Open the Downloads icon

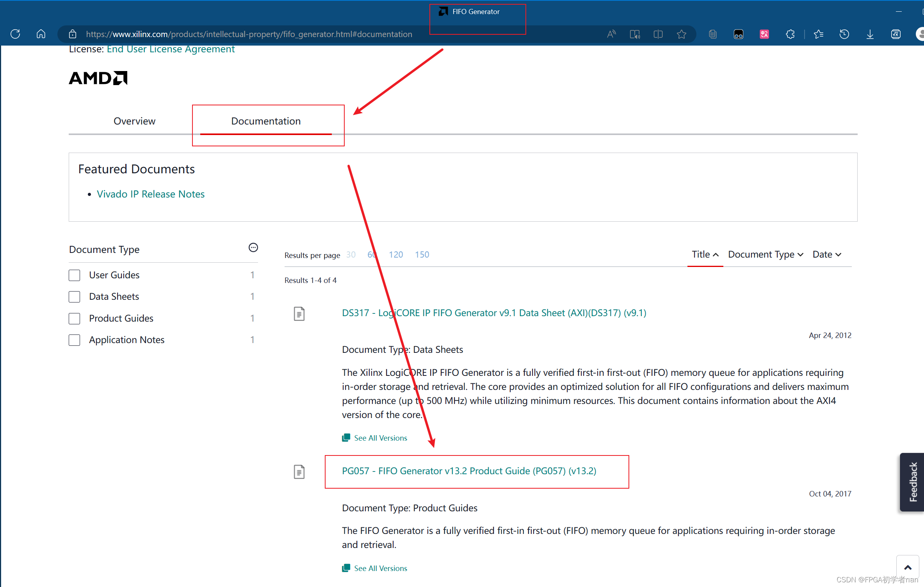pos(870,34)
